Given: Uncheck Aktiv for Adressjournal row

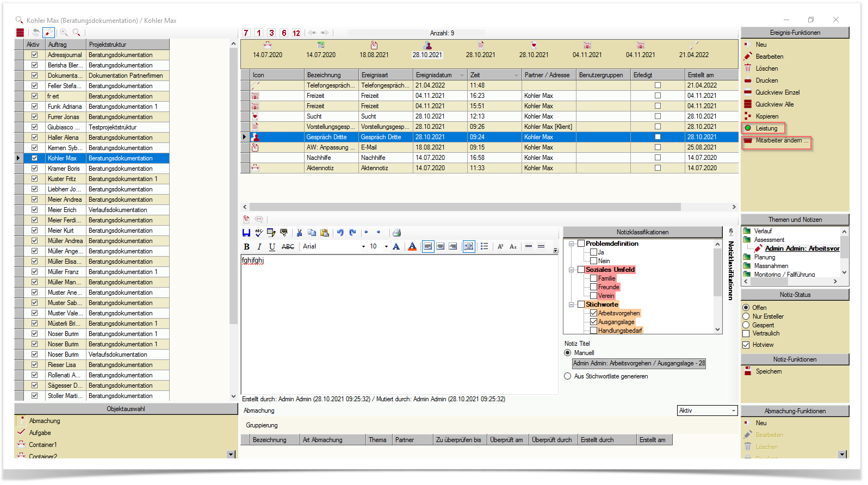Looking at the screenshot, I should tap(35, 55).
